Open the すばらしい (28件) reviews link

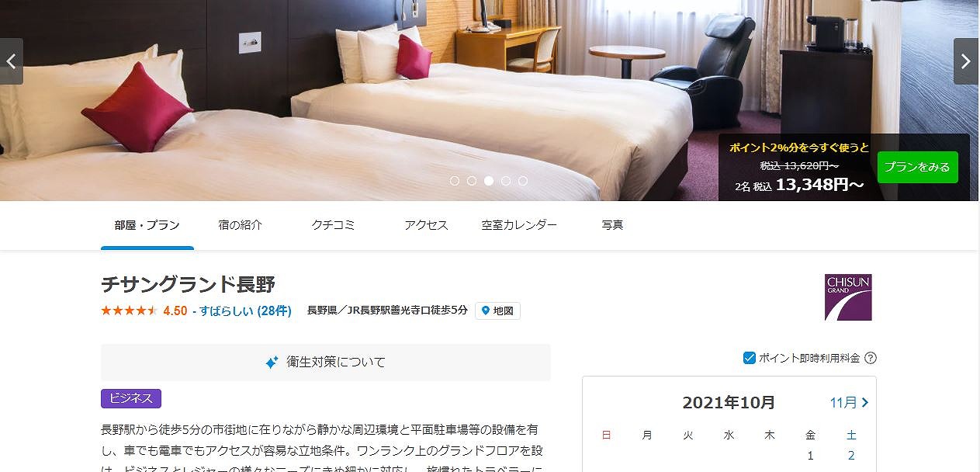pyautogui.click(x=245, y=311)
